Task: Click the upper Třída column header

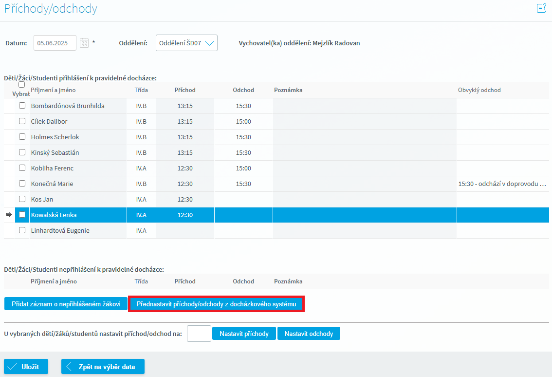Action: (141, 90)
